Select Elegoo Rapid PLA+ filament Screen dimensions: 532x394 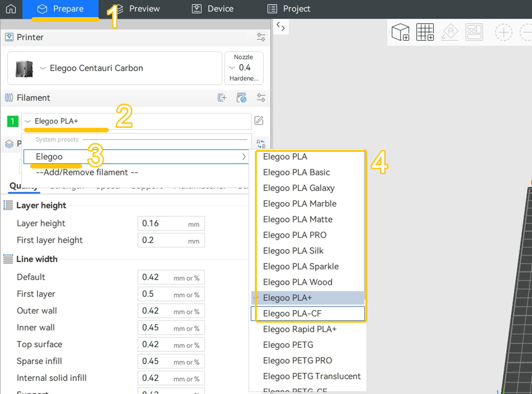coord(308,329)
